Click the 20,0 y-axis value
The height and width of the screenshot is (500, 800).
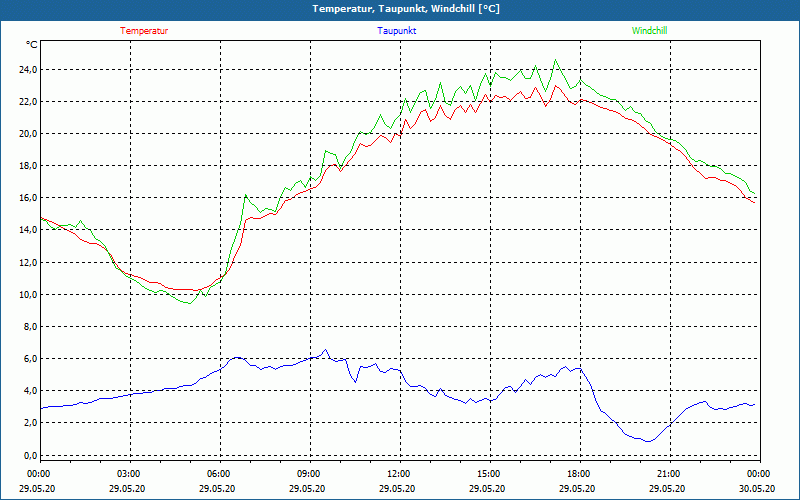coord(27,134)
